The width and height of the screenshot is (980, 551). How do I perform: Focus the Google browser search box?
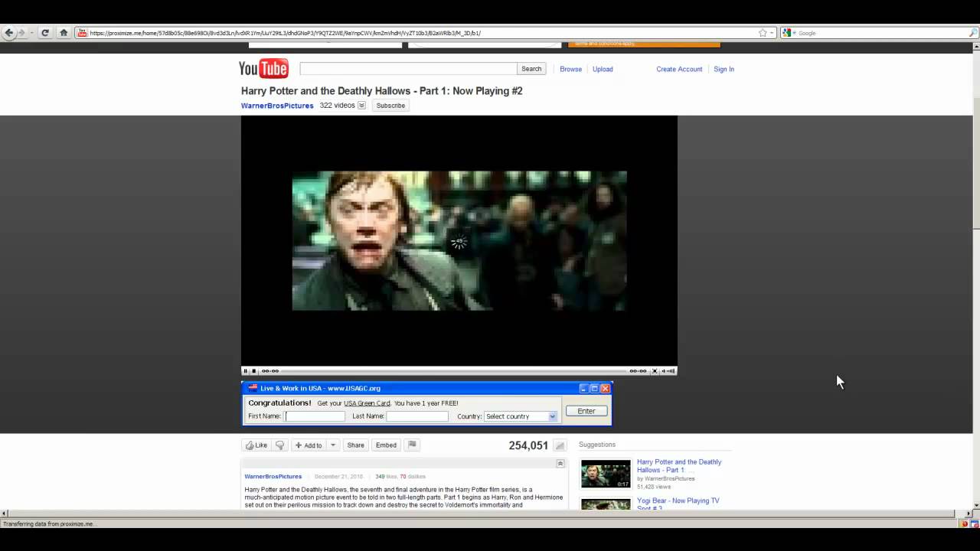(x=882, y=33)
